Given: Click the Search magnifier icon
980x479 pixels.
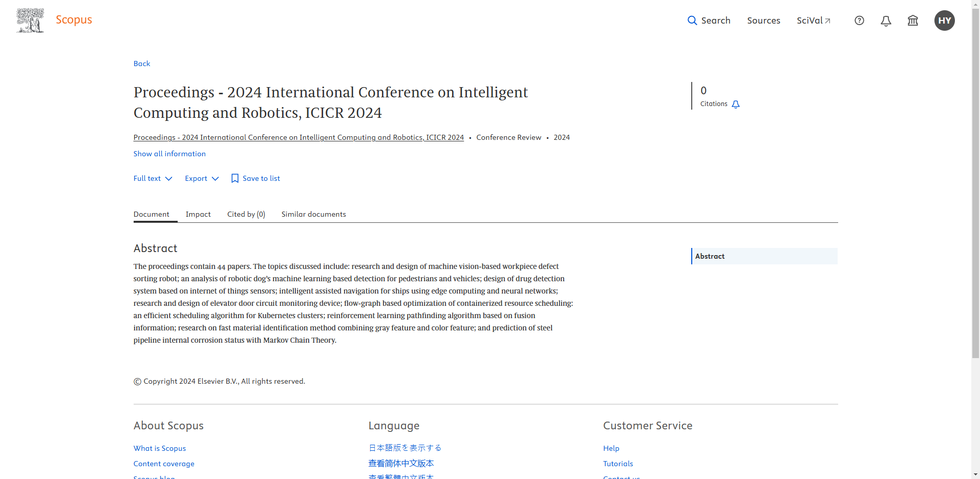Looking at the screenshot, I should [x=692, y=20].
